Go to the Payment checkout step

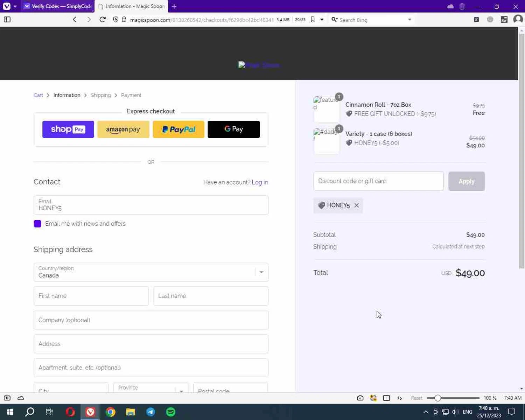tap(131, 95)
